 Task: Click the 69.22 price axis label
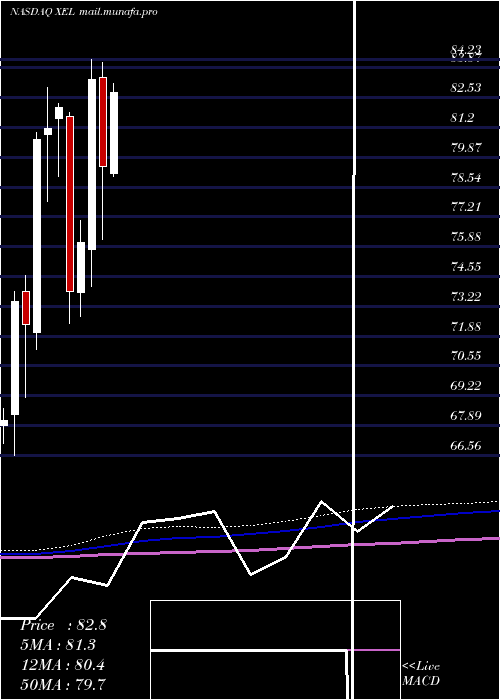tap(466, 386)
